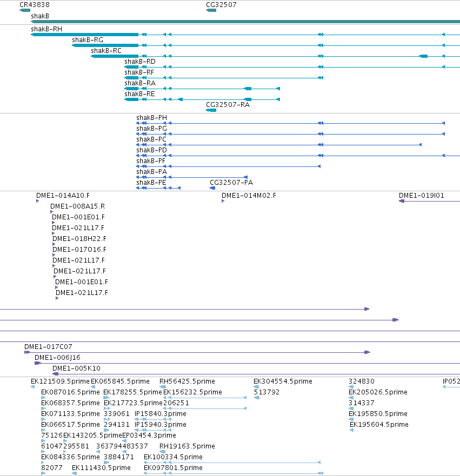Click the EK217723.5prime EST label

point(134,403)
